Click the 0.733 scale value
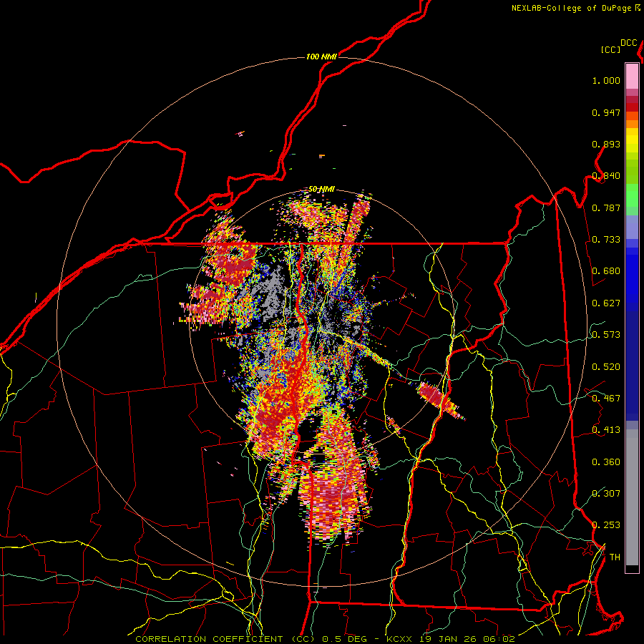The width and height of the screenshot is (644, 644). click(606, 240)
